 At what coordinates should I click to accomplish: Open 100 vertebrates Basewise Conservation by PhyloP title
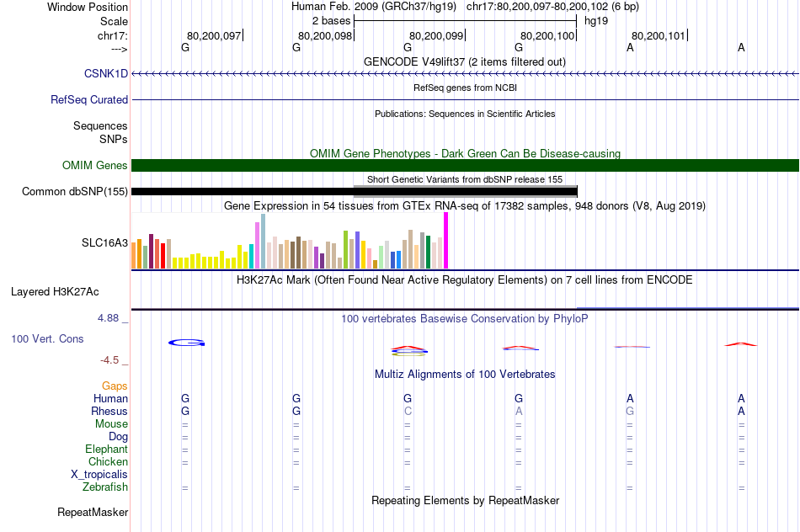point(465,319)
